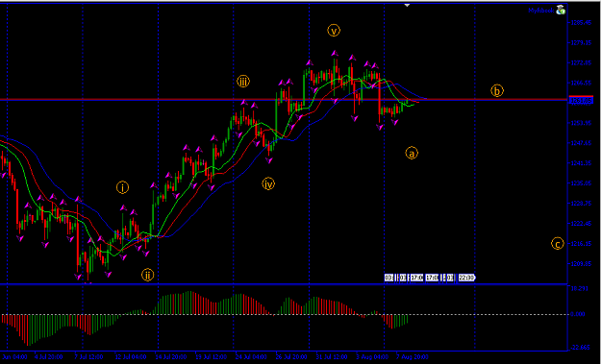This screenshot has width=601, height=364.
Task: Click the 1209.85 price scale value
Action: click(x=581, y=264)
